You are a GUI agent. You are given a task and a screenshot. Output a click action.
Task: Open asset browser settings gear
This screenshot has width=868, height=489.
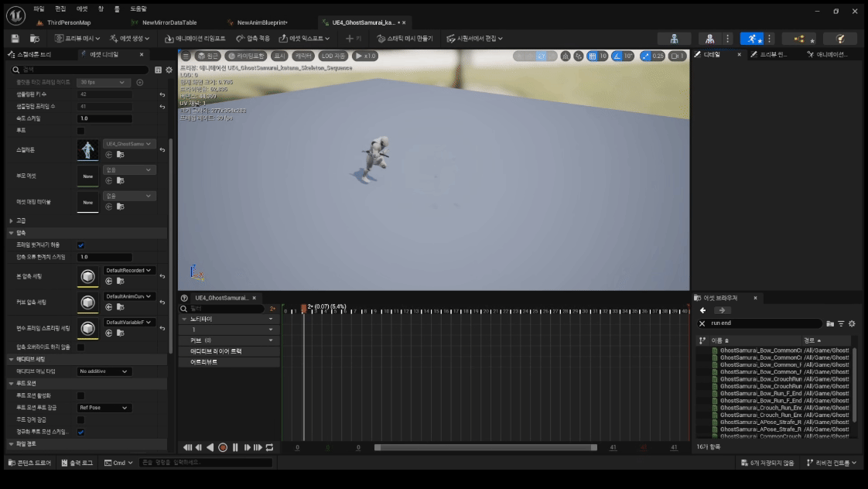852,323
